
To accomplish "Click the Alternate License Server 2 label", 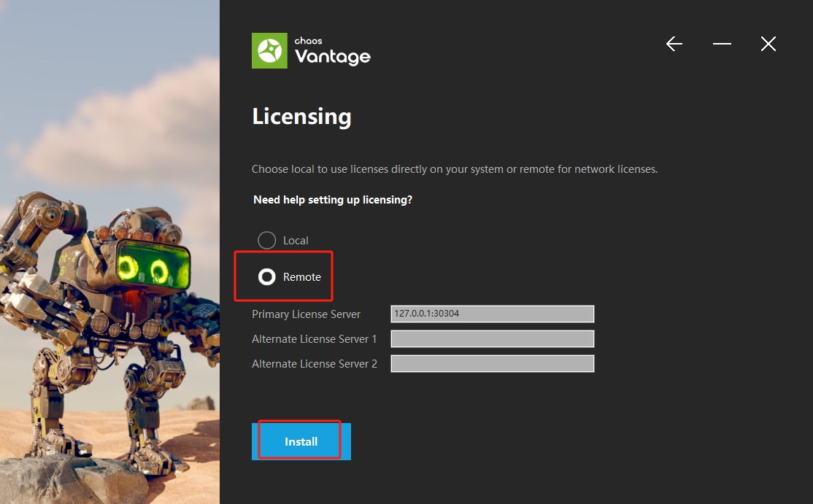I will (x=315, y=364).
